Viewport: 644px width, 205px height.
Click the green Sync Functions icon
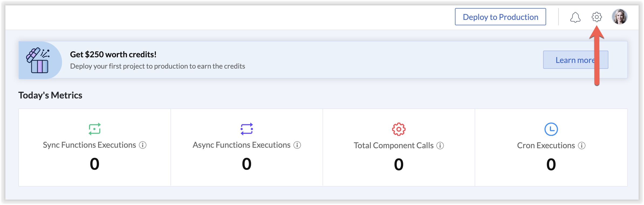95,129
